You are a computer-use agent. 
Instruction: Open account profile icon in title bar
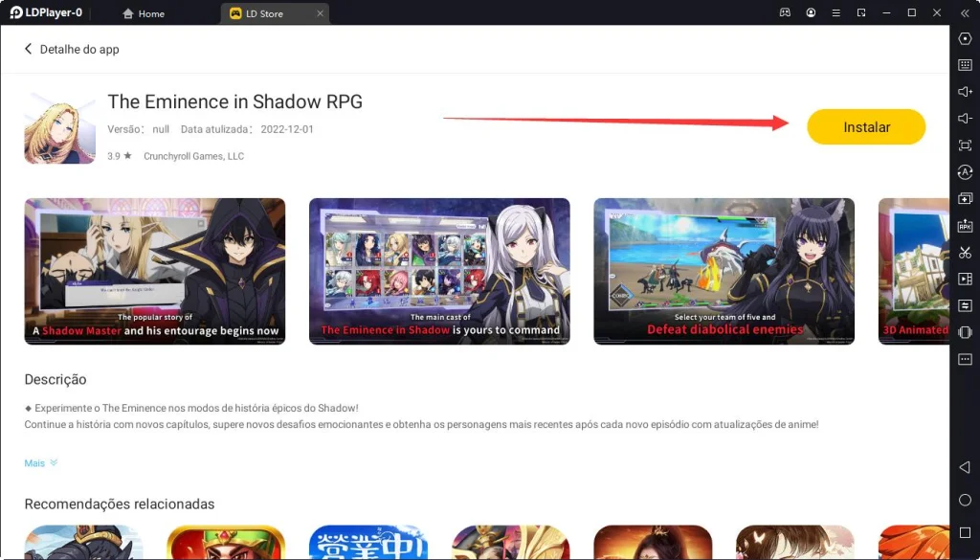point(811,12)
